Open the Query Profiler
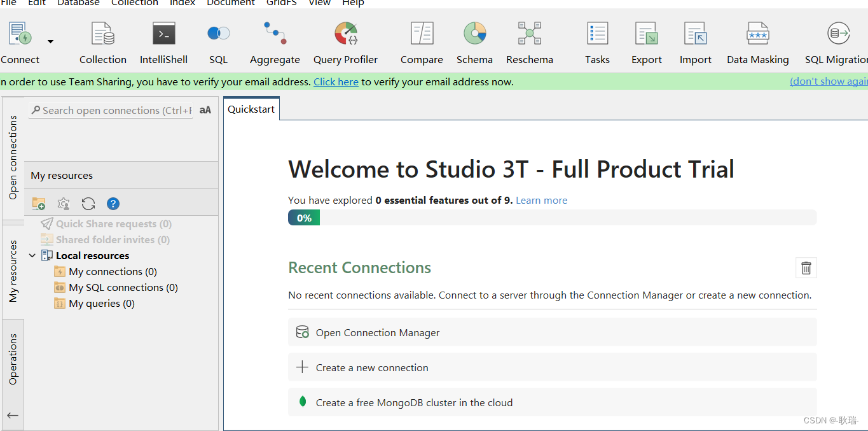The height and width of the screenshot is (431, 868). tap(345, 41)
